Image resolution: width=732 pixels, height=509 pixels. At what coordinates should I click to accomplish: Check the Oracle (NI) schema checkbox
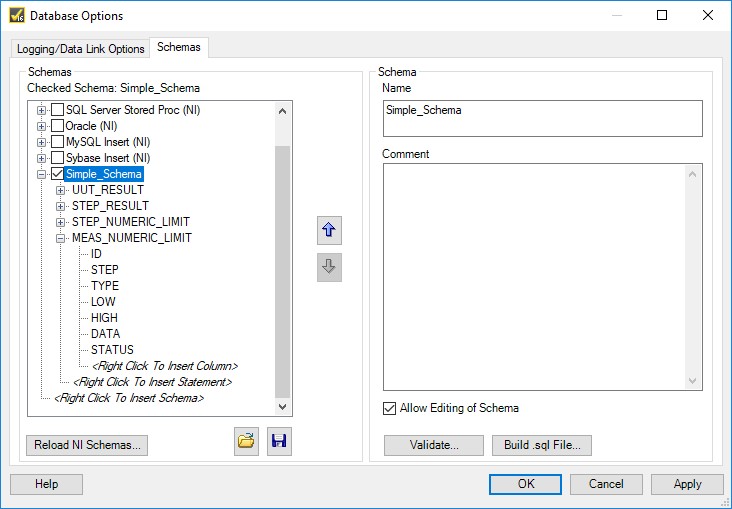tap(57, 126)
